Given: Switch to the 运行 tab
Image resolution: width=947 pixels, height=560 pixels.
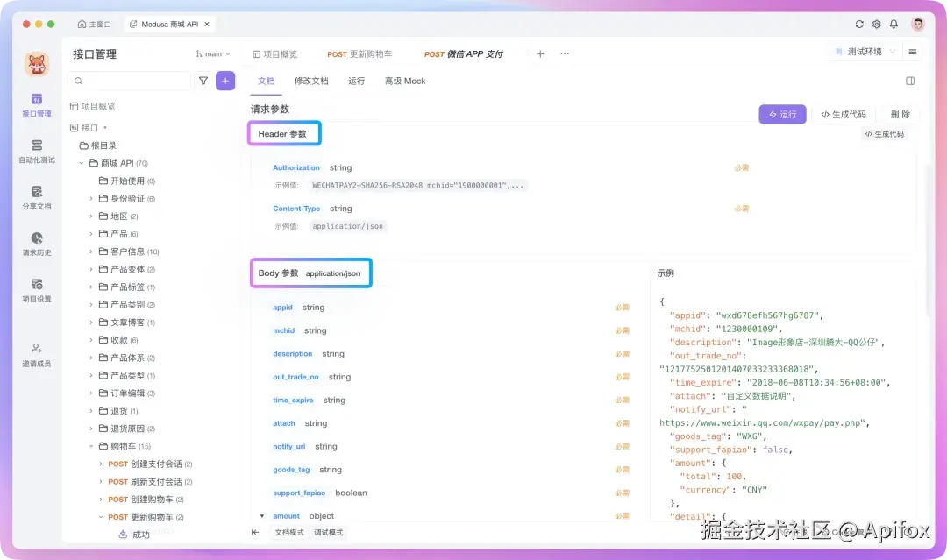Looking at the screenshot, I should [x=356, y=81].
